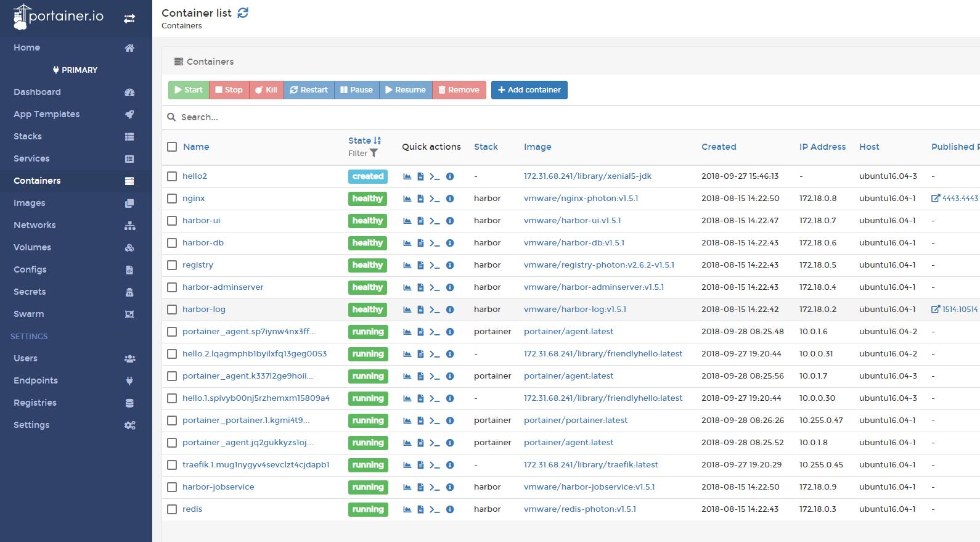Sort by Host column header

(869, 147)
